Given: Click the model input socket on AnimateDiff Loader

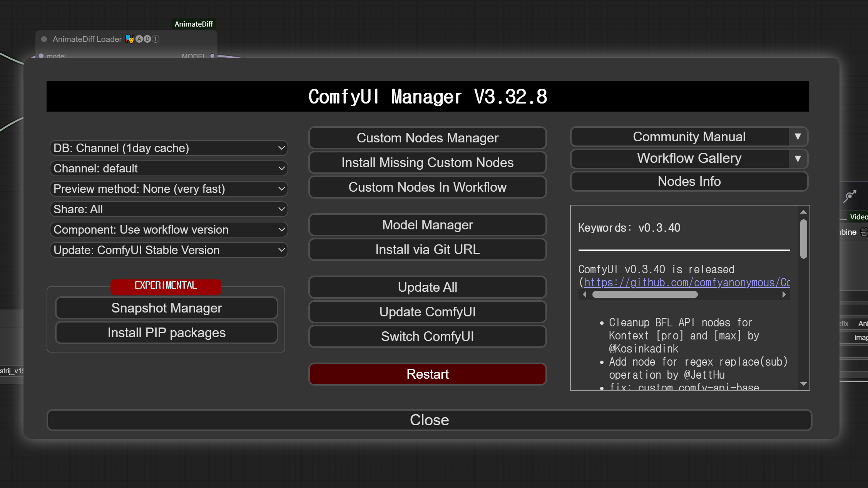Looking at the screenshot, I should pos(41,56).
